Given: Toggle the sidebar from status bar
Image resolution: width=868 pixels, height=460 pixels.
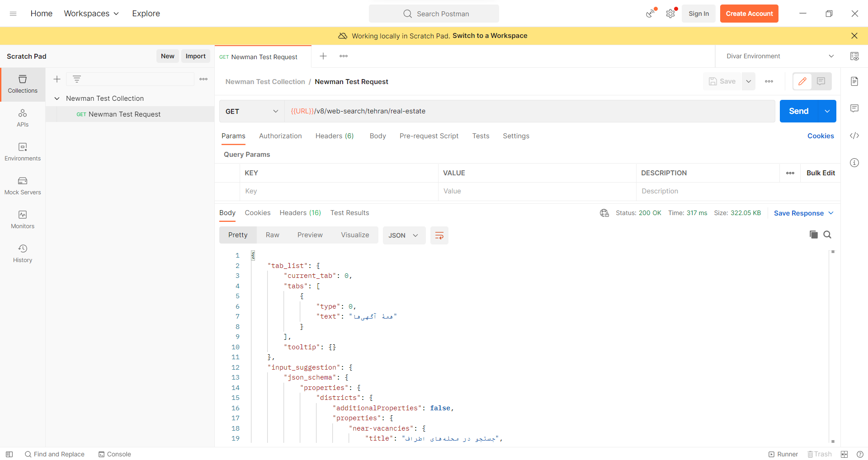Looking at the screenshot, I should pyautogui.click(x=9, y=454).
